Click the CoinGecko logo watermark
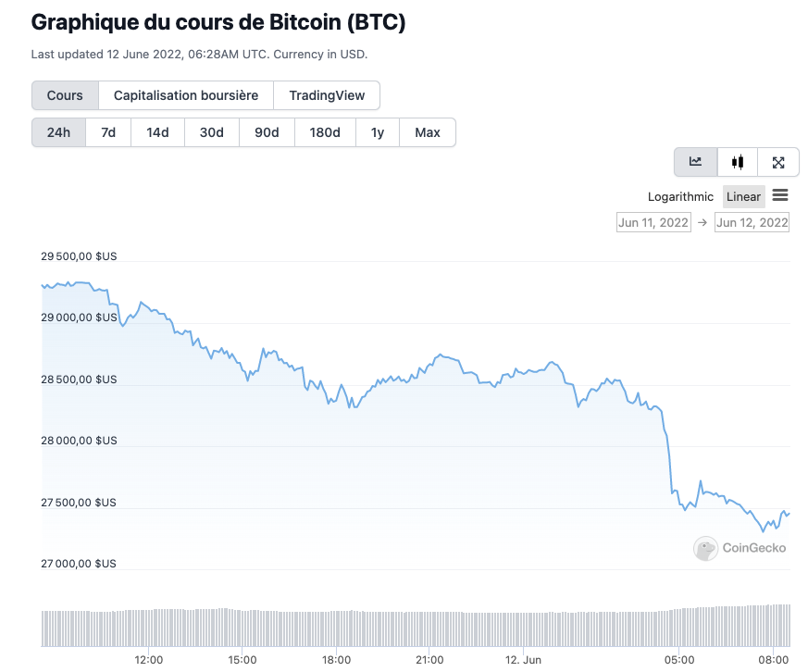 (x=740, y=548)
